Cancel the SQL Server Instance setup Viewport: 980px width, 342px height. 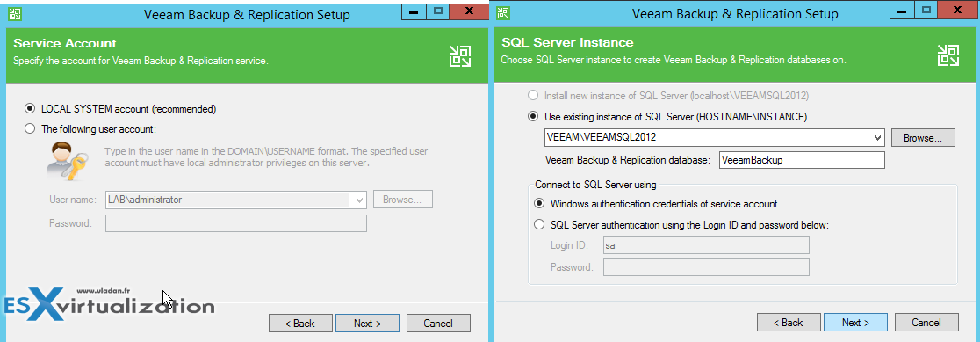926,323
